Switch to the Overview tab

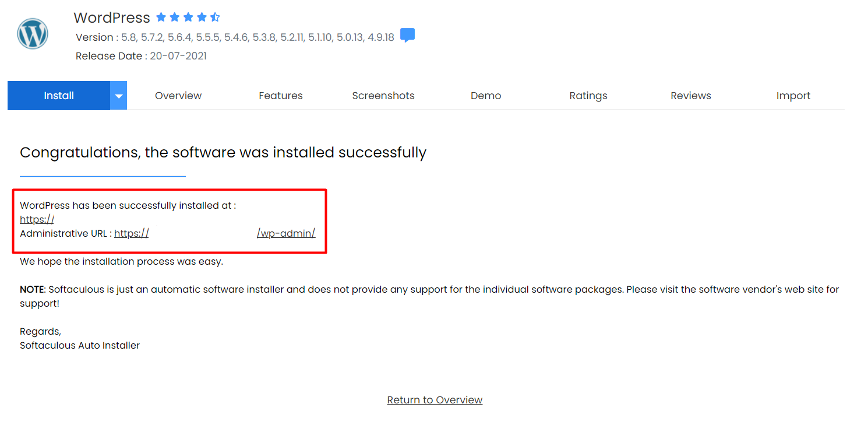tap(178, 96)
